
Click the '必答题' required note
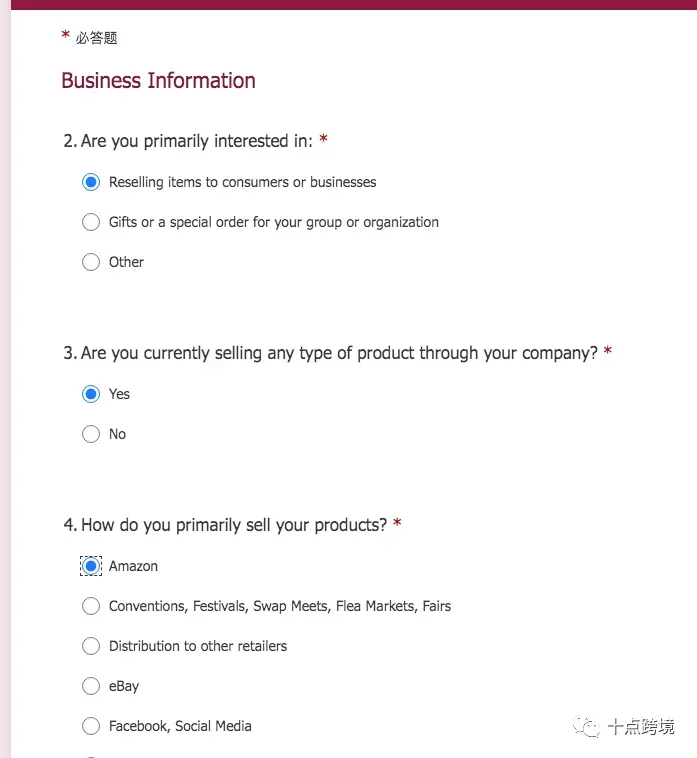(x=96, y=38)
